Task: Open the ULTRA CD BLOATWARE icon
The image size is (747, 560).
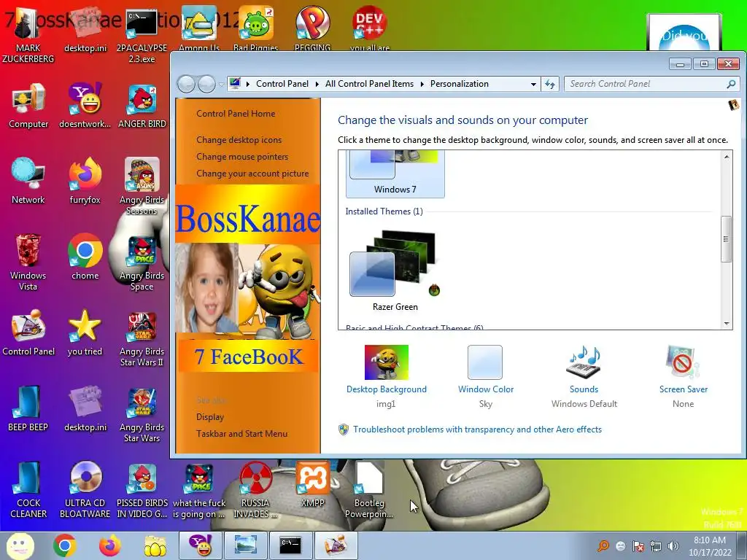Action: pyautogui.click(x=85, y=489)
